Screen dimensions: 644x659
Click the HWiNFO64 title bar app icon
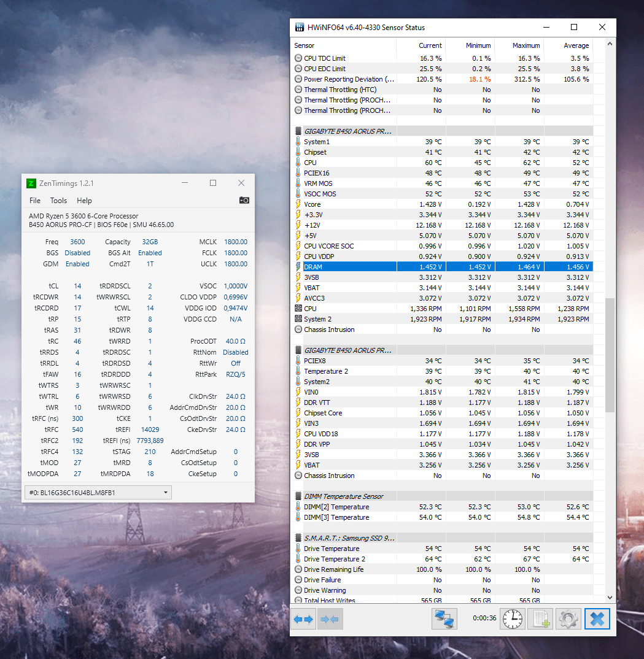pos(300,28)
